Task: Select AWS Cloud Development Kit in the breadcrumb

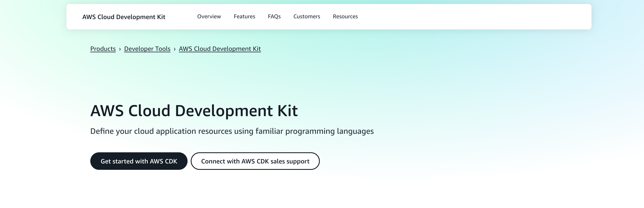Action: pyautogui.click(x=220, y=49)
